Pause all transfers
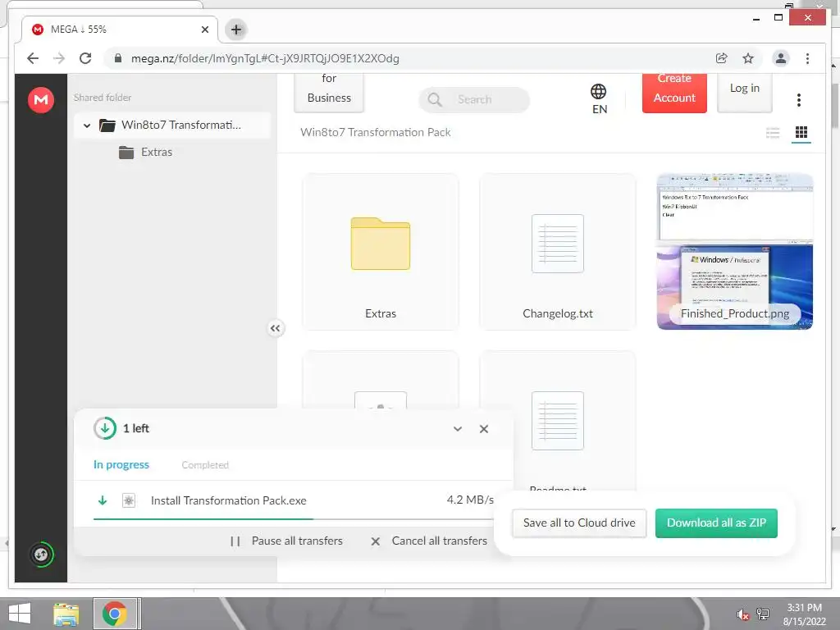840x630 pixels. (x=286, y=541)
